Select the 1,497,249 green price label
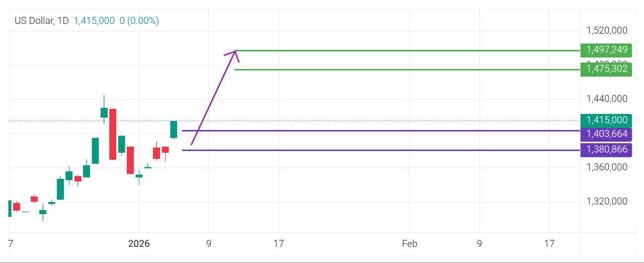644x263 pixels. (x=606, y=50)
